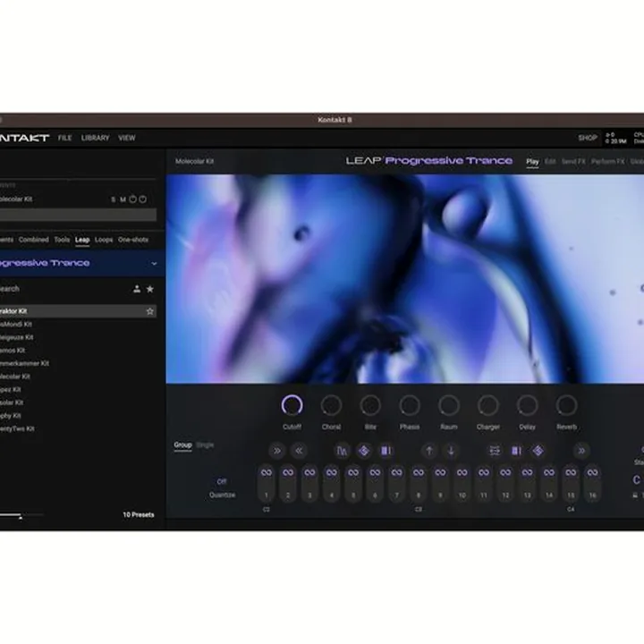The image size is (644, 644).
Task: Select the "solar Kit" preset row
Action: [x=78, y=402]
